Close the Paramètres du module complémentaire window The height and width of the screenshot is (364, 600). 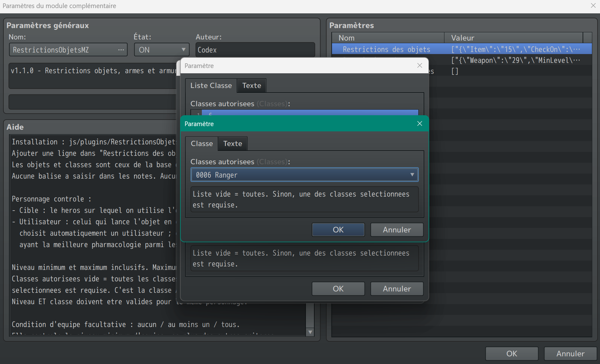(x=593, y=6)
